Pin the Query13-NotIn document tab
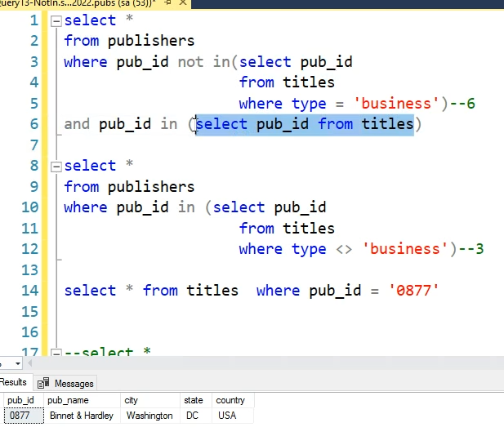Screen dimensions: 504x436 [167, 3]
